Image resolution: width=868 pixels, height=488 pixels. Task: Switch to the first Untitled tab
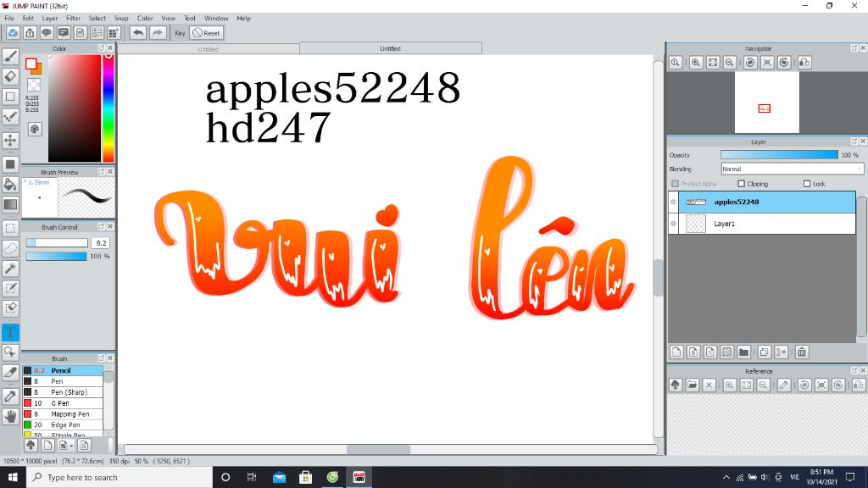pos(209,49)
